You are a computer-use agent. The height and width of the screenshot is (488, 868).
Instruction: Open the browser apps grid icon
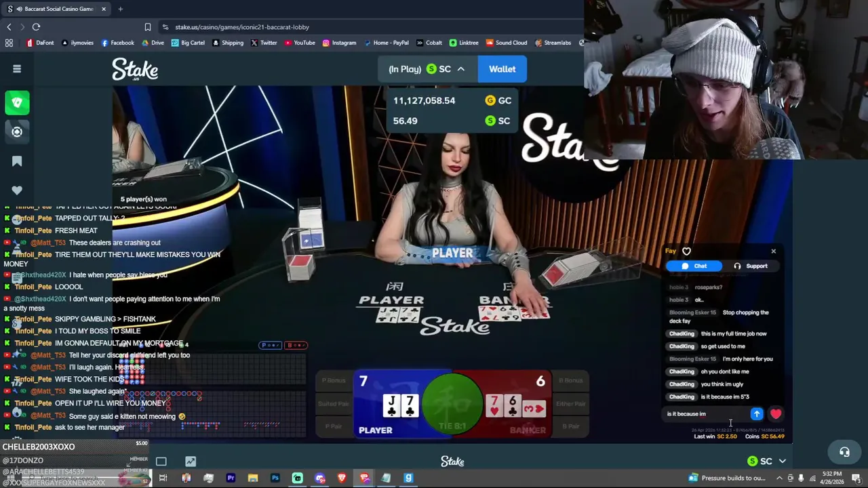pyautogui.click(x=9, y=43)
